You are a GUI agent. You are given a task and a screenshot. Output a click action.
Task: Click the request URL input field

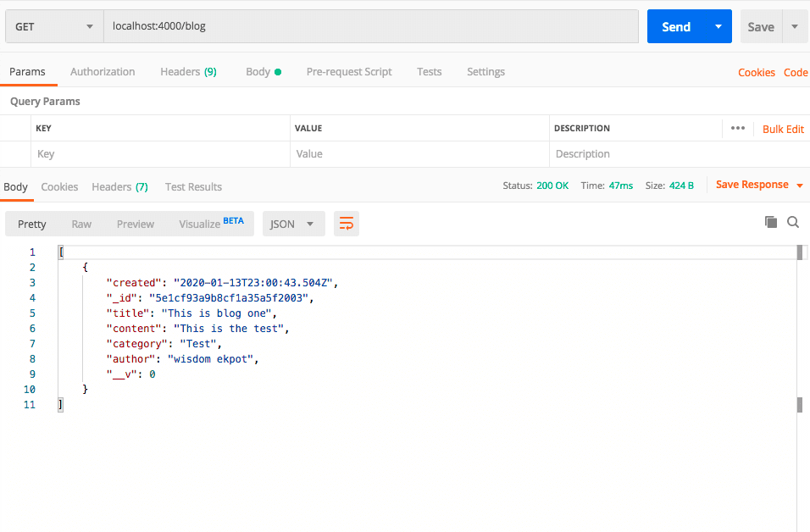point(371,26)
